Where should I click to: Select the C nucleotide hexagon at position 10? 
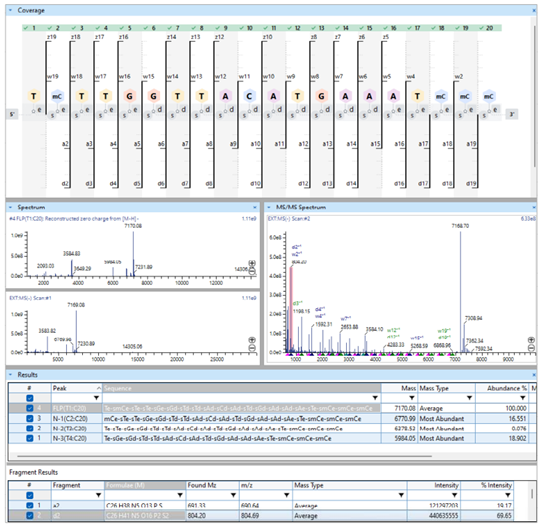click(x=249, y=96)
